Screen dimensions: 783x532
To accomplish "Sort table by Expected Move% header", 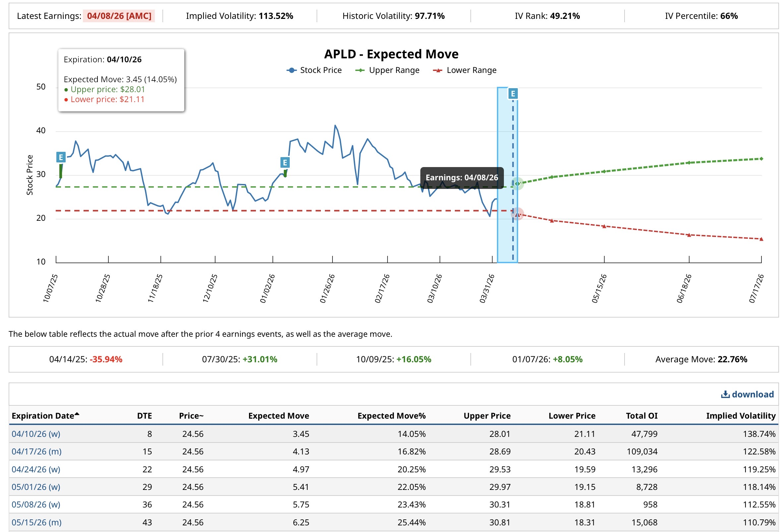I will 391,415.
